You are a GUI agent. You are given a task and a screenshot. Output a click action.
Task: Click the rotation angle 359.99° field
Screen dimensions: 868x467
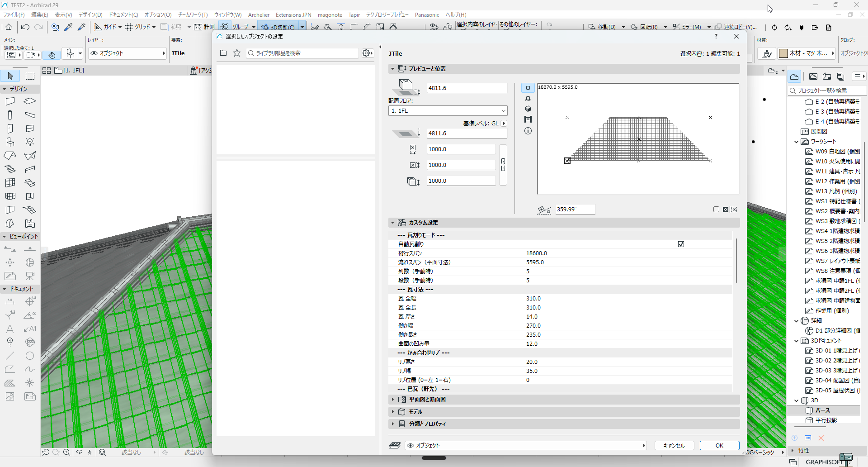pyautogui.click(x=575, y=210)
